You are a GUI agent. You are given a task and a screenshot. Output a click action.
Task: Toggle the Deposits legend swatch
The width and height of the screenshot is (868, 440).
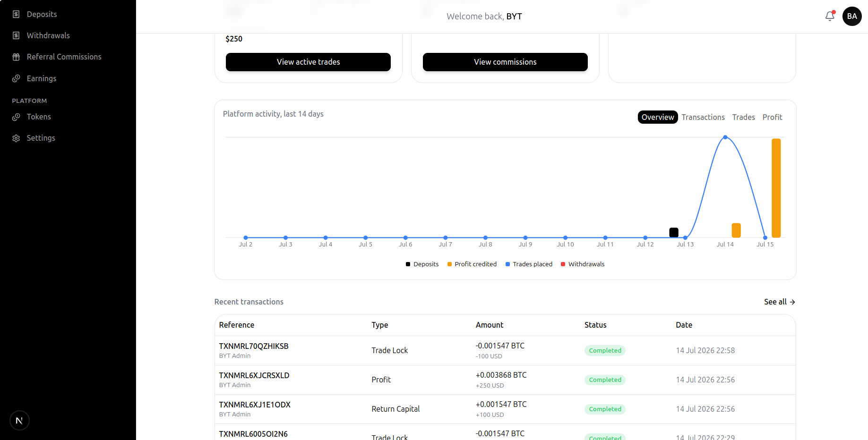(408, 264)
